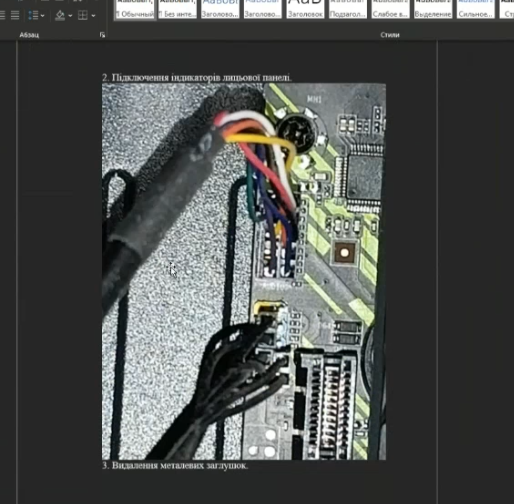The height and width of the screenshot is (504, 514).
Task: Apply Заголово... style beside Заголовок
Action: coord(263,9)
